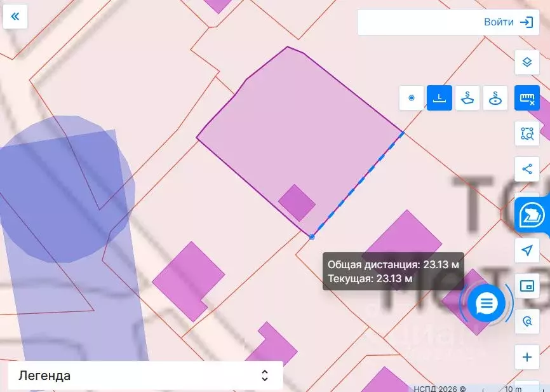Open the blue chat assistant bubble

486,304
